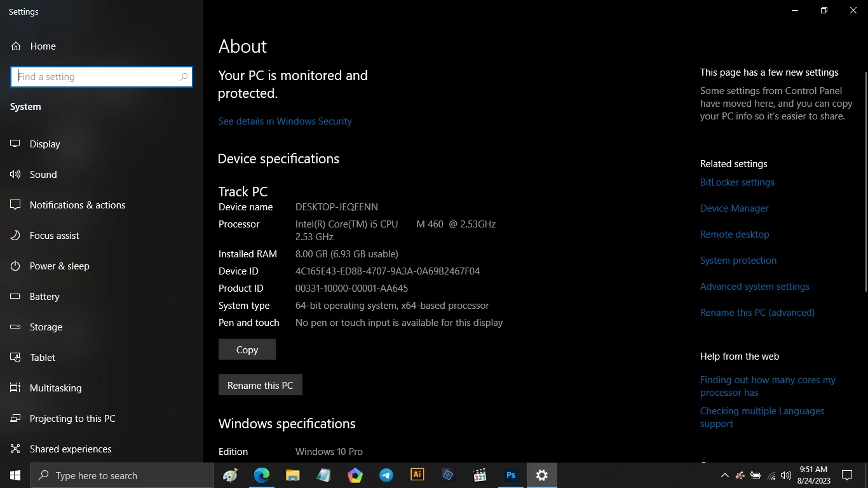Open See details in Windows Security
868x488 pixels.
click(285, 121)
